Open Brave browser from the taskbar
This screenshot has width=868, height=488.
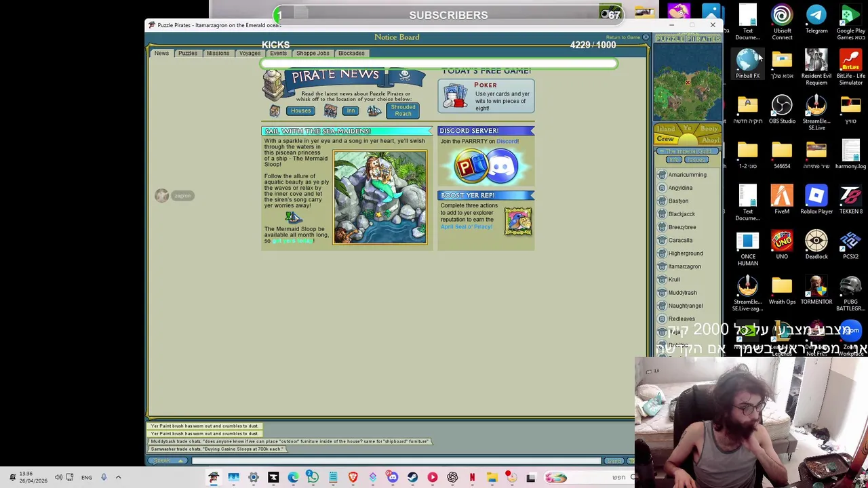click(x=353, y=477)
